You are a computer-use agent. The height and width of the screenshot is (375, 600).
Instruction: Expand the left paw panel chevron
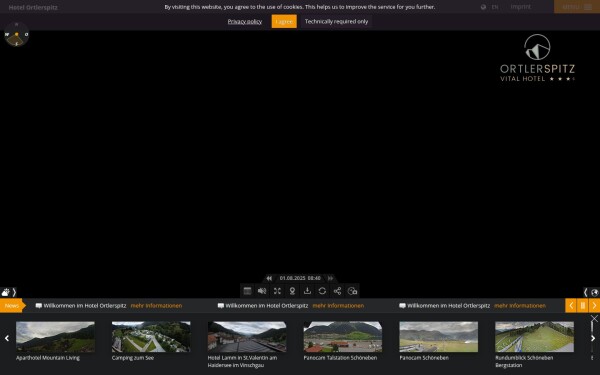coord(14,292)
